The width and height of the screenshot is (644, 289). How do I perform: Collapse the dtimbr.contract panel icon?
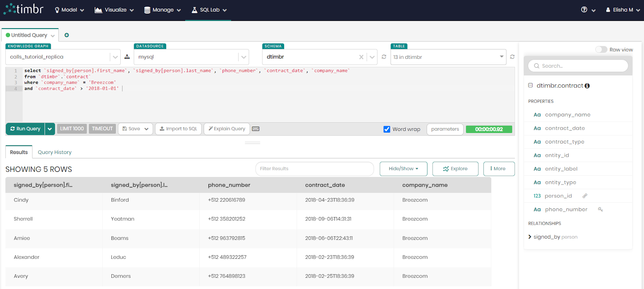point(530,85)
